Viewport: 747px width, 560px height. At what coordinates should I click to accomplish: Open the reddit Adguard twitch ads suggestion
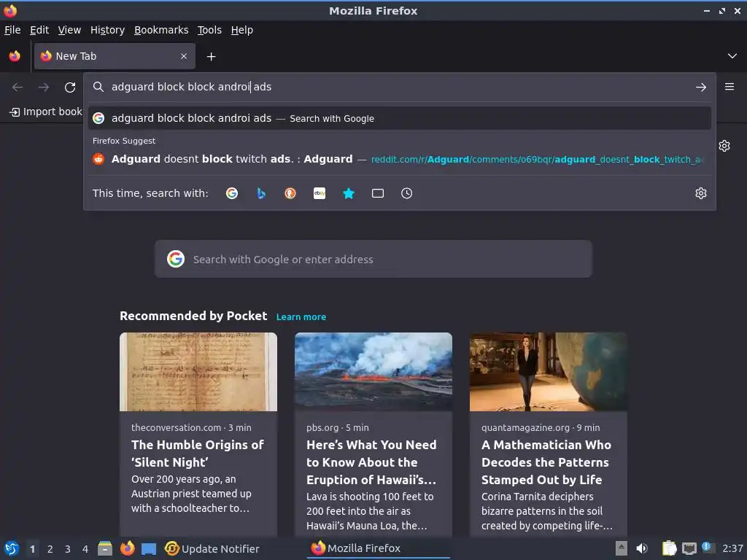pyautogui.click(x=399, y=159)
